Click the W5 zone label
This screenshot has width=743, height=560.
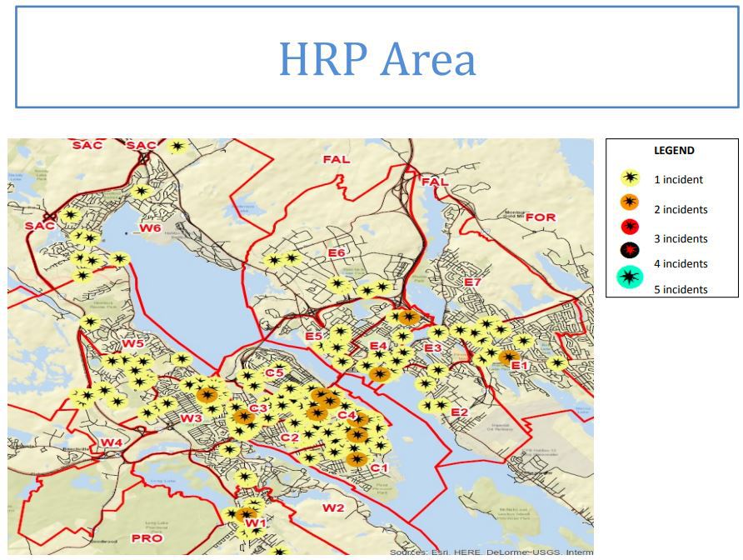point(132,343)
